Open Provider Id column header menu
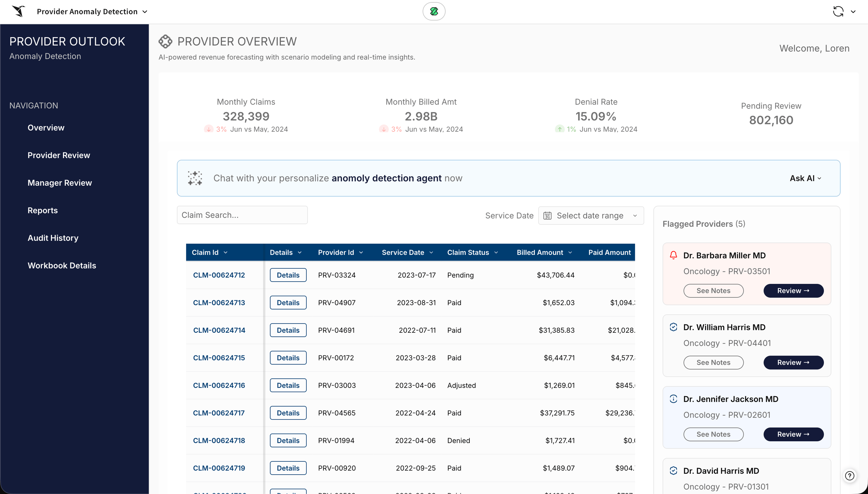Image resolution: width=868 pixels, height=494 pixels. [361, 252]
